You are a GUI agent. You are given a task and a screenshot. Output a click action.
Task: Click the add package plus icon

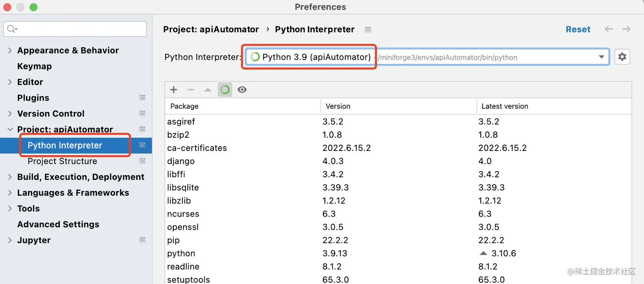(174, 90)
